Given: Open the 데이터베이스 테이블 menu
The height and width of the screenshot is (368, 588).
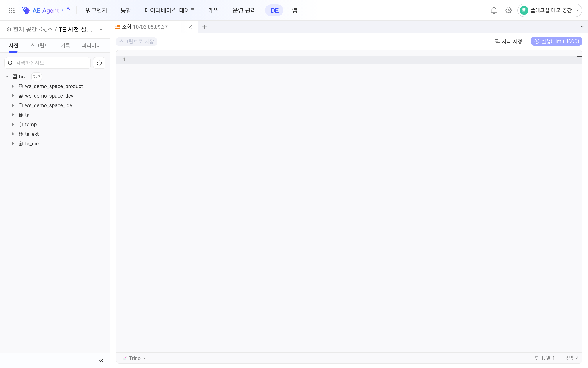Looking at the screenshot, I should [170, 10].
